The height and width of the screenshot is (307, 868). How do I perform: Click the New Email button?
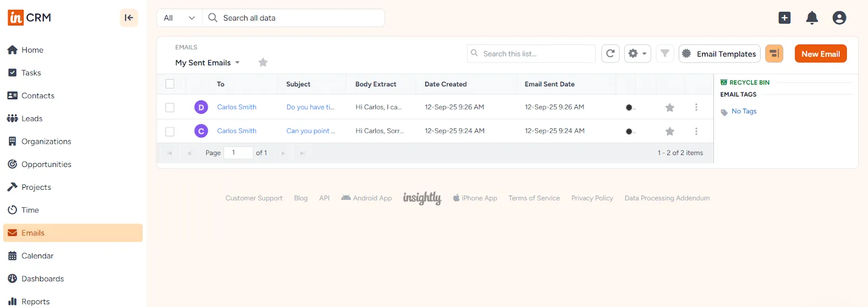[821, 54]
